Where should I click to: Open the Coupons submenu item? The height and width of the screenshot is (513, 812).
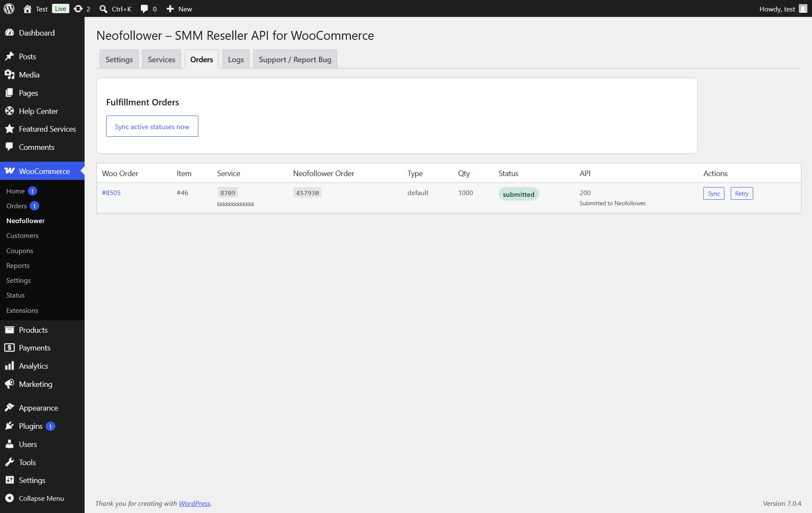coord(20,251)
